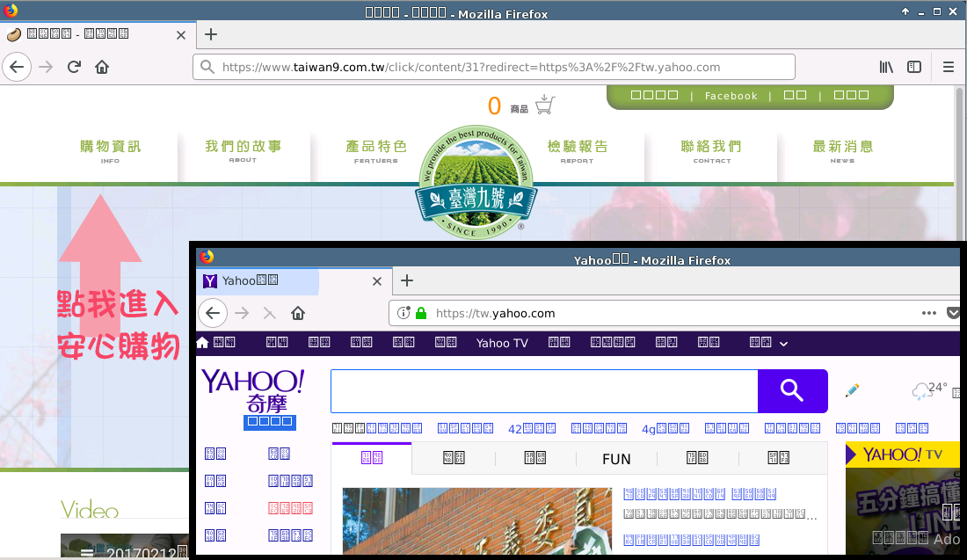This screenshot has height=560, width=967.
Task: Click the Firefox icon in Yahoo window titlebar
Action: 207,257
